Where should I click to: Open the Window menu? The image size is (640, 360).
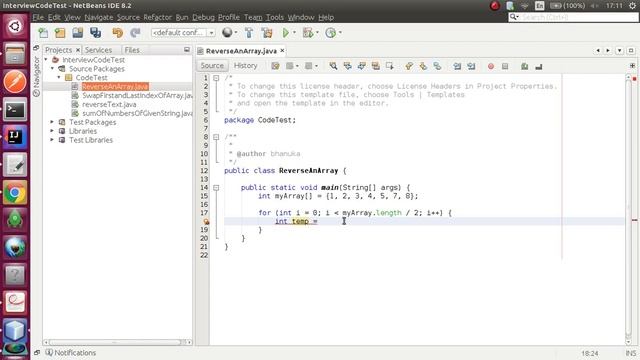point(301,17)
